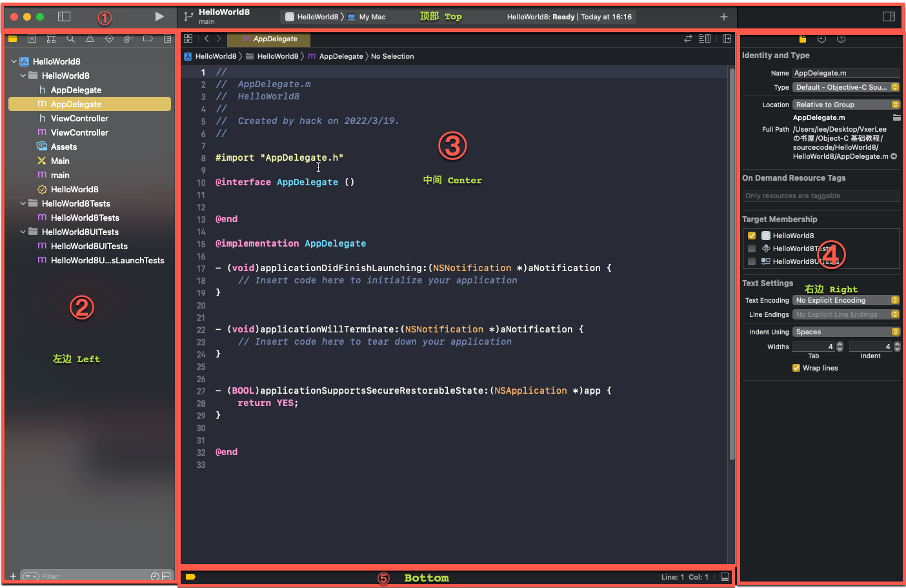Open the Source Control navigator icon
The image size is (906, 588).
click(x=32, y=39)
